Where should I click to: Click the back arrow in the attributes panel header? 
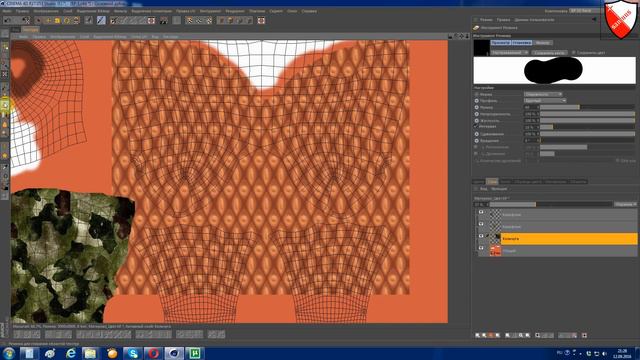point(594,20)
